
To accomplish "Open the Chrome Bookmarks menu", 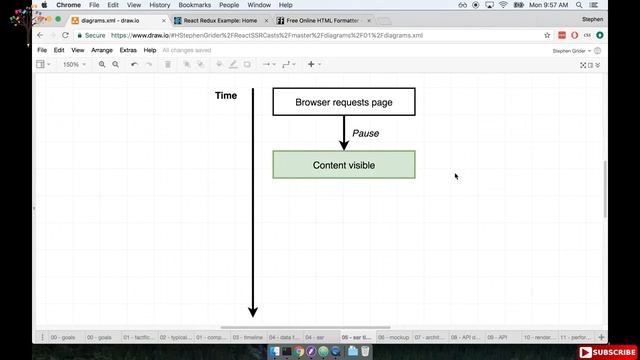I will (195, 5).
